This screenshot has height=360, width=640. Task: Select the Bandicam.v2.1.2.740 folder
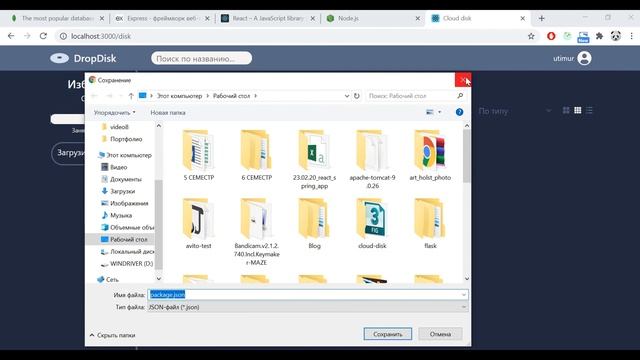click(x=256, y=232)
